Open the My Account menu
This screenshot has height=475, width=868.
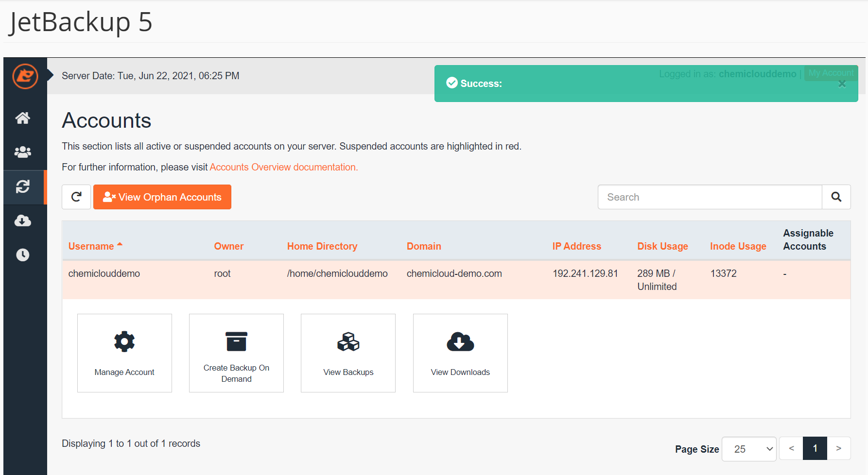(831, 73)
